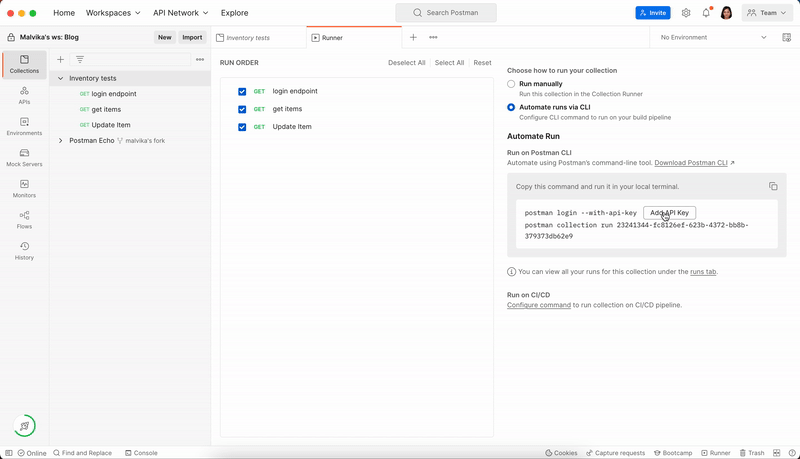Uncheck the get items request checkbox
Image resolution: width=800 pixels, height=459 pixels.
[242, 109]
